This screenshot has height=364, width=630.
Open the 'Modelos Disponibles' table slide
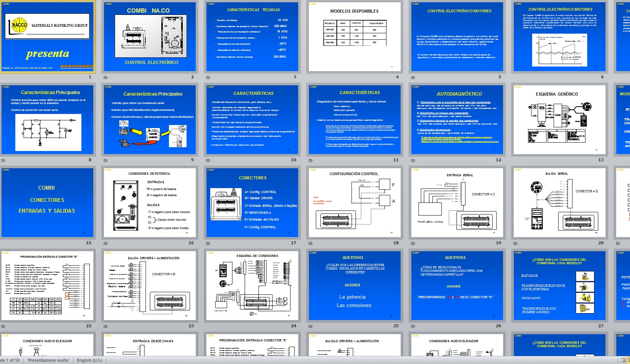pyautogui.click(x=355, y=37)
